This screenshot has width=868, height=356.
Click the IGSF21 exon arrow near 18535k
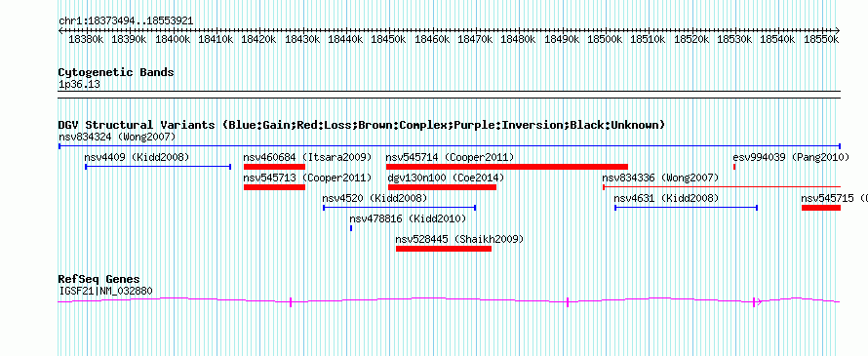(757, 301)
